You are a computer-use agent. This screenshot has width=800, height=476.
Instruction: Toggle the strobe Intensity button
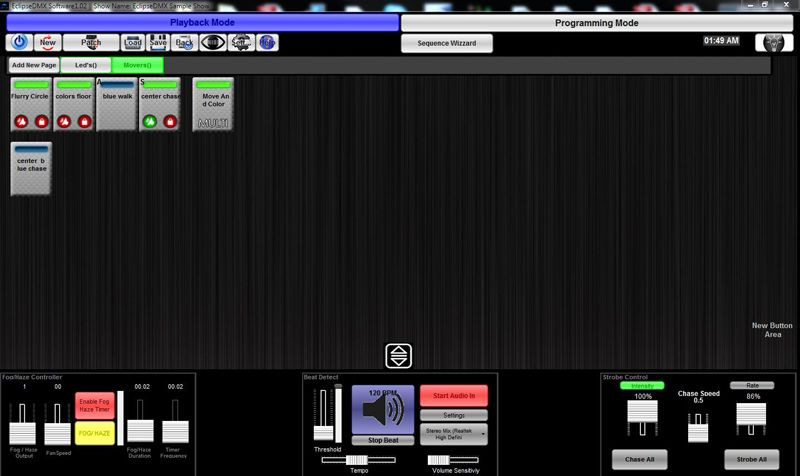click(x=641, y=385)
